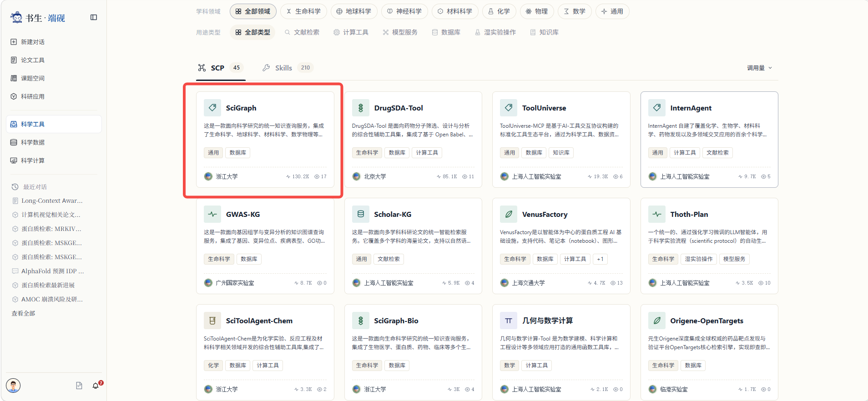The width and height of the screenshot is (868, 401).
Task: Filter by 通用 subject
Action: pos(612,11)
